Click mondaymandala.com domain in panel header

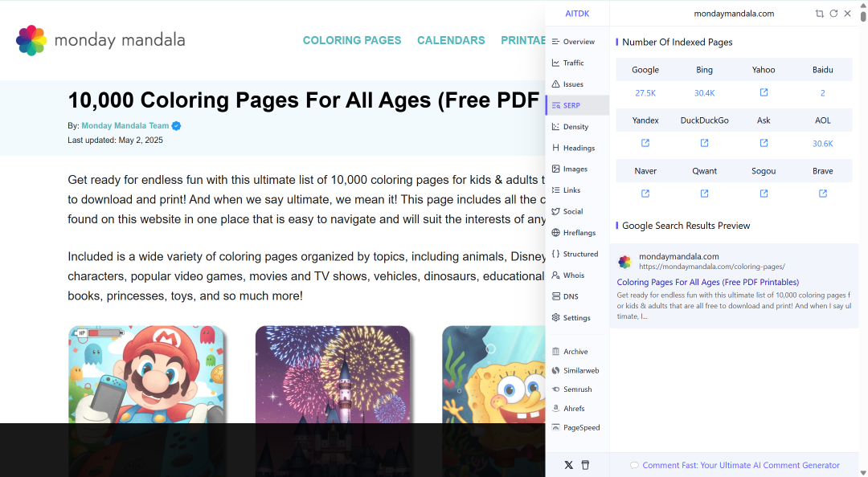coord(734,14)
